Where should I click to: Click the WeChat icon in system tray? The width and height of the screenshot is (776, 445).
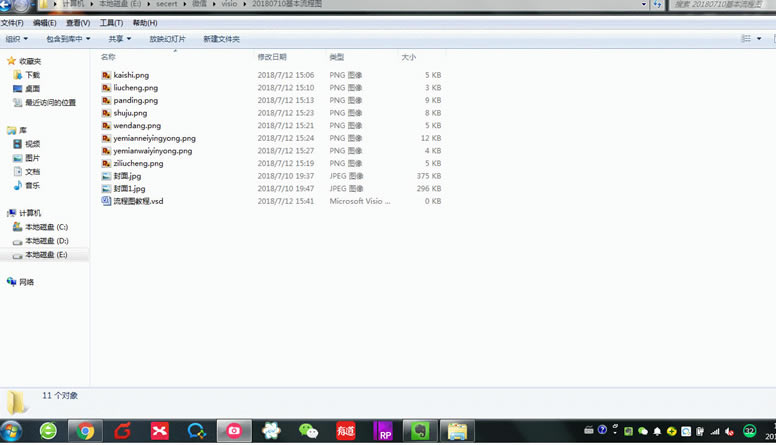pos(643,432)
